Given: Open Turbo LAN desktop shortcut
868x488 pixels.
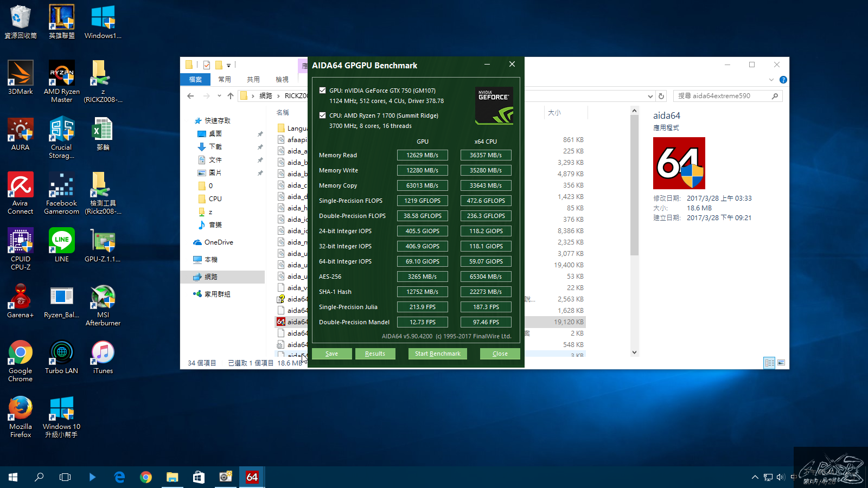Looking at the screenshot, I should 62,357.
